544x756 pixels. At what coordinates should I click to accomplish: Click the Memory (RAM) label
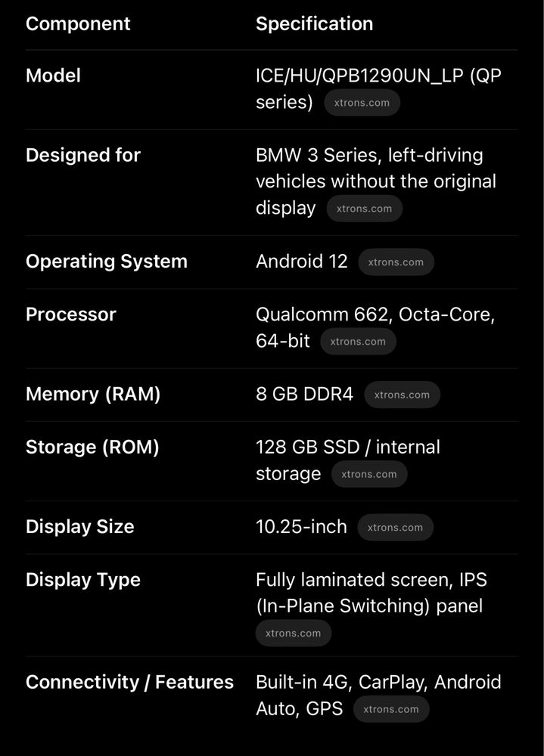point(92,394)
